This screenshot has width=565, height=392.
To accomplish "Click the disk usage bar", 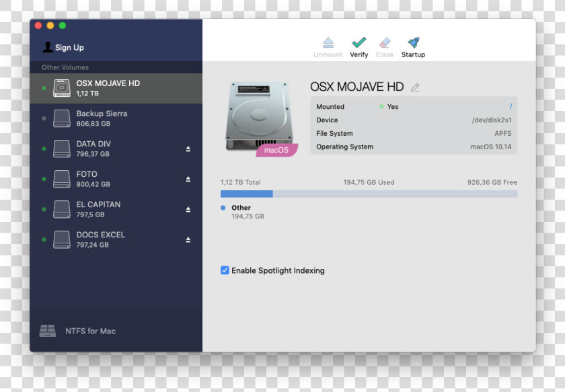I will (369, 194).
